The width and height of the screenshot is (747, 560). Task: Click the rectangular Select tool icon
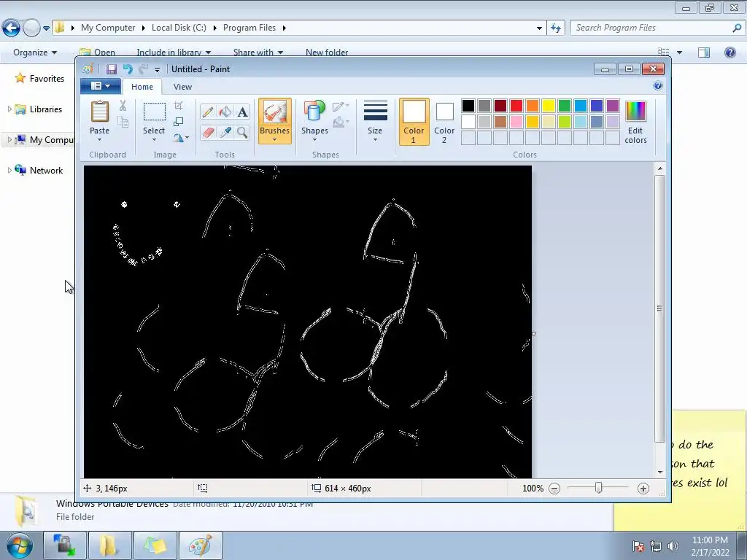(x=155, y=112)
